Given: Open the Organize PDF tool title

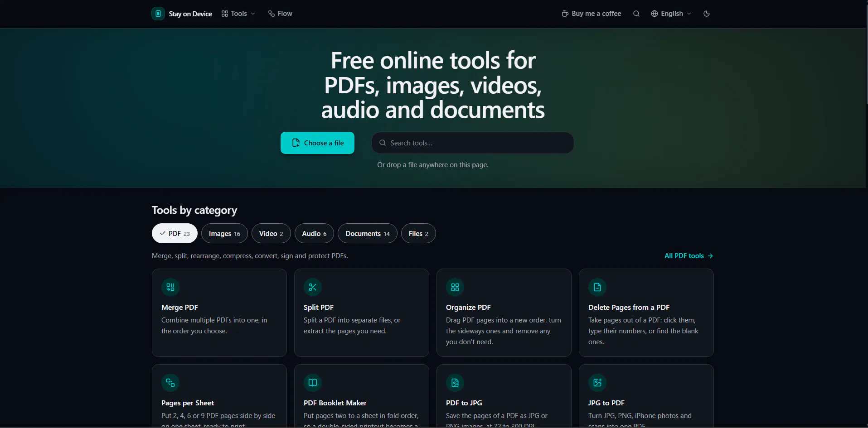Looking at the screenshot, I should [x=468, y=307].
